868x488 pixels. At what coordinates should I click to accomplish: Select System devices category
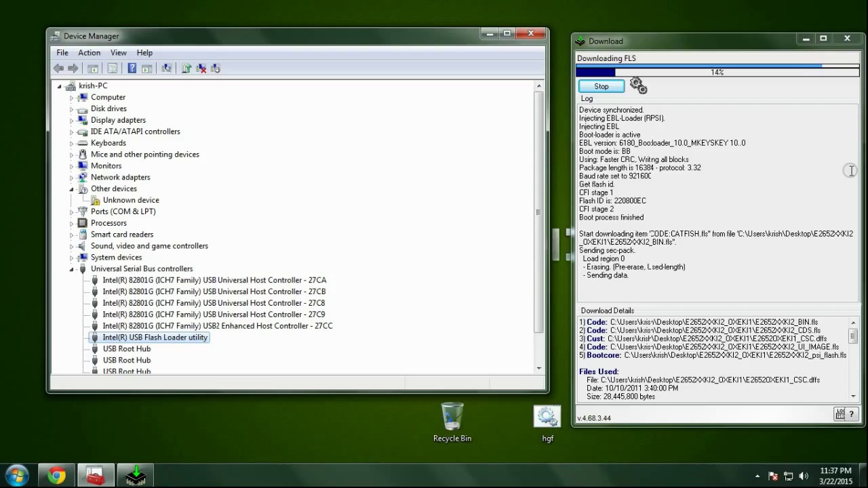pyautogui.click(x=117, y=258)
